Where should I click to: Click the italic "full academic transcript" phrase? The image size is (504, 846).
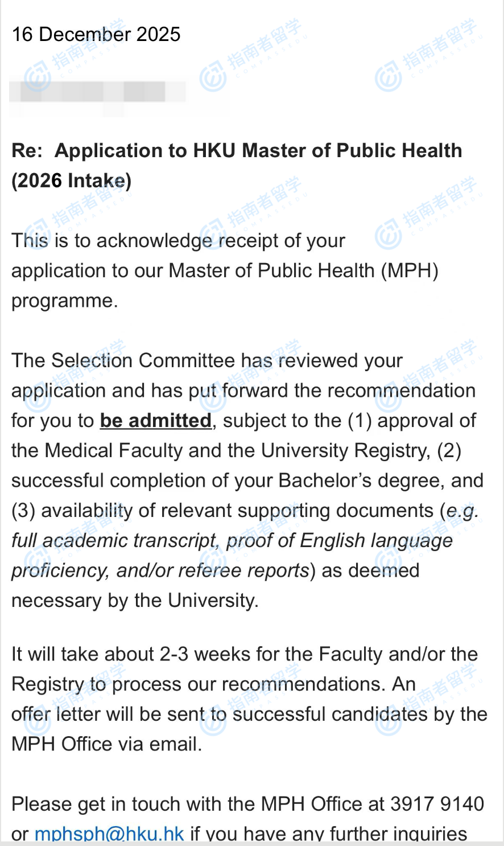point(114,540)
